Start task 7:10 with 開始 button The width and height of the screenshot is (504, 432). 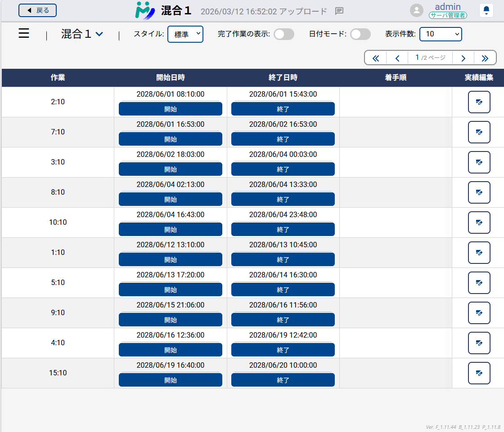click(171, 139)
